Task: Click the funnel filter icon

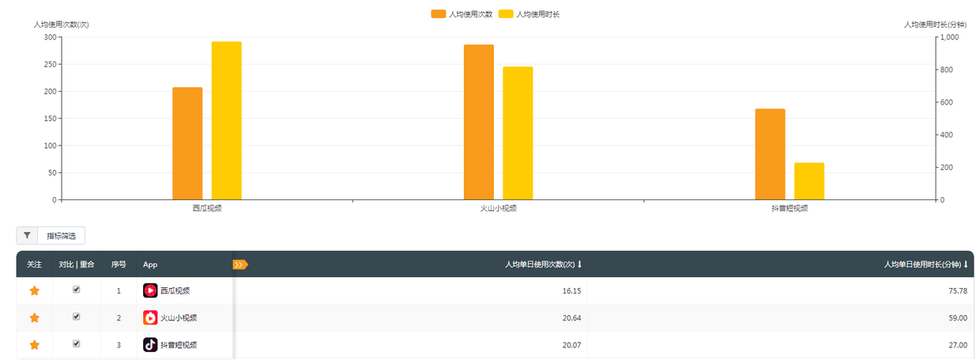Action: (27, 236)
